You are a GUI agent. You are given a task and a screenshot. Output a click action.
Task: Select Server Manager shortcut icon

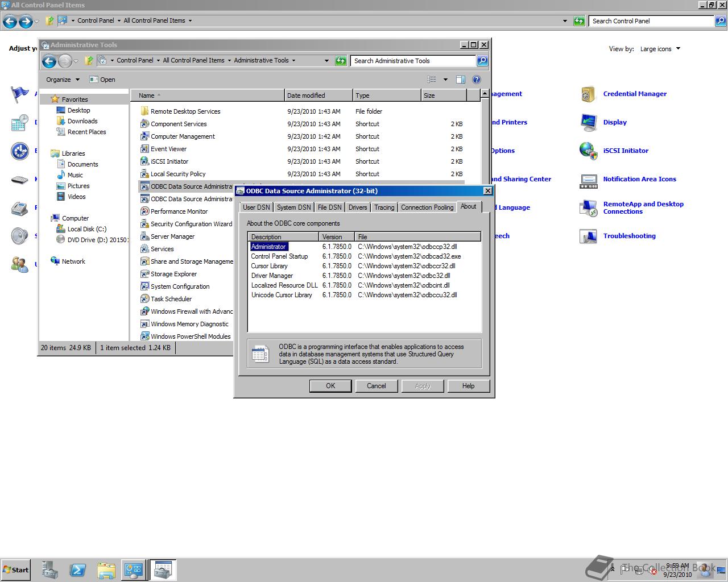tap(144, 236)
